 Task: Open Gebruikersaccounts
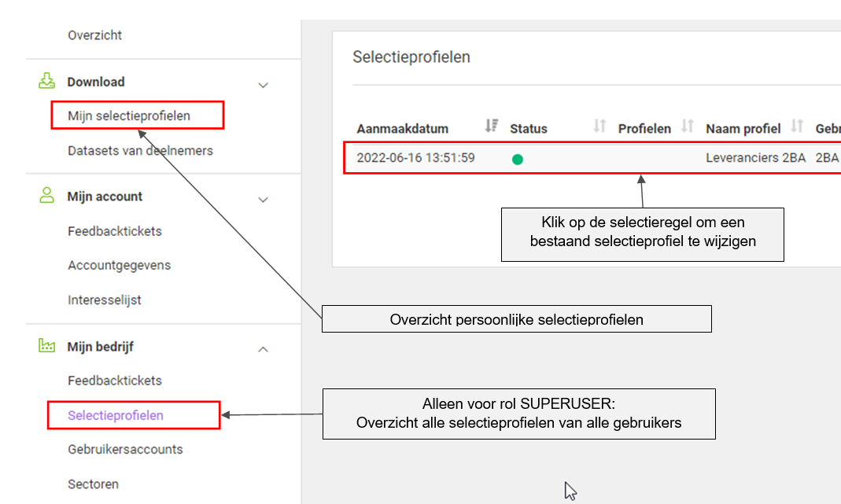(x=126, y=449)
